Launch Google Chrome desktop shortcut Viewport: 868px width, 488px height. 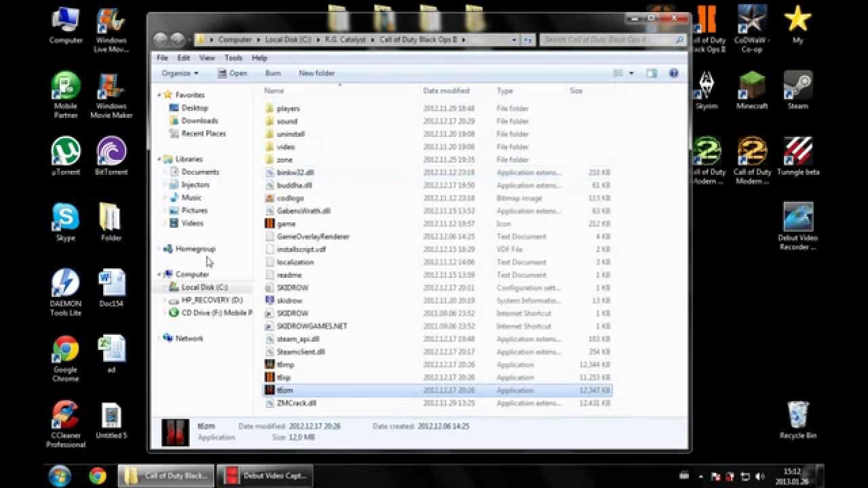click(66, 359)
